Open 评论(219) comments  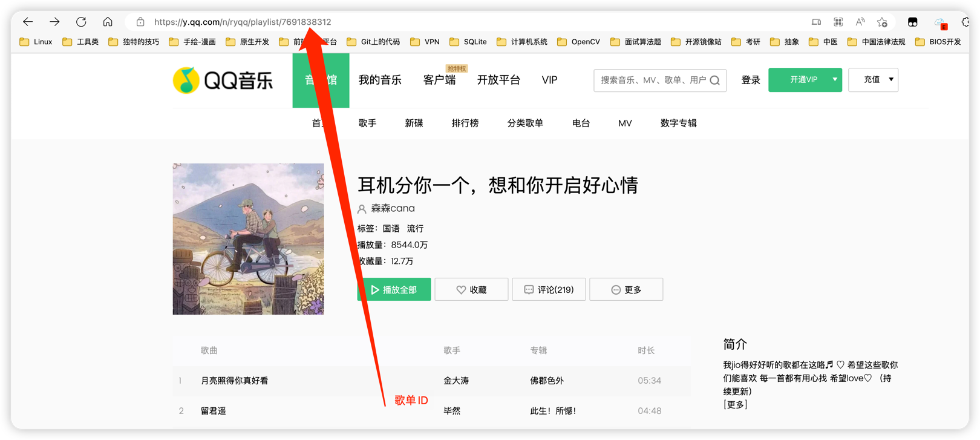pos(549,290)
